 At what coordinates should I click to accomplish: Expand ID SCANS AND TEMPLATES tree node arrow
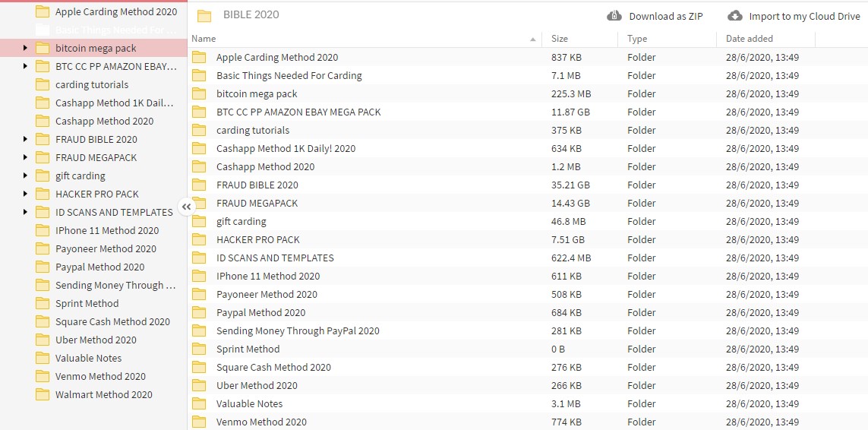[x=25, y=212]
